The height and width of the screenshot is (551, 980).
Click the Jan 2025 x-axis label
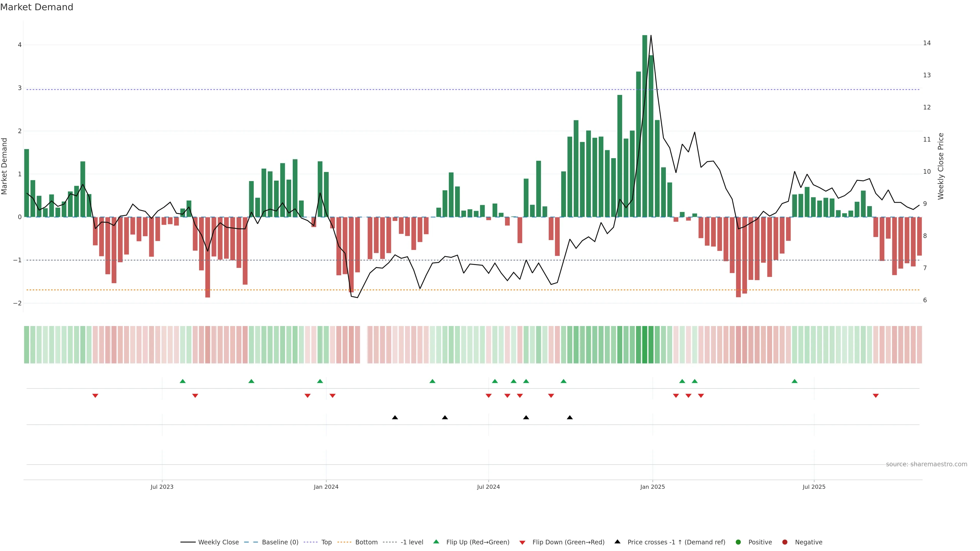tap(653, 487)
